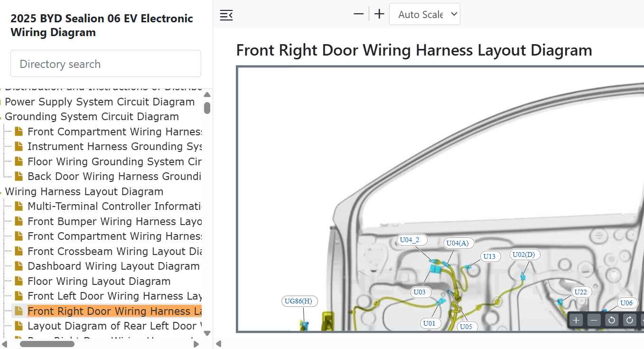Click the plus zoom-in icon beside Auto Scale
This screenshot has width=644, height=349.
tap(379, 14)
